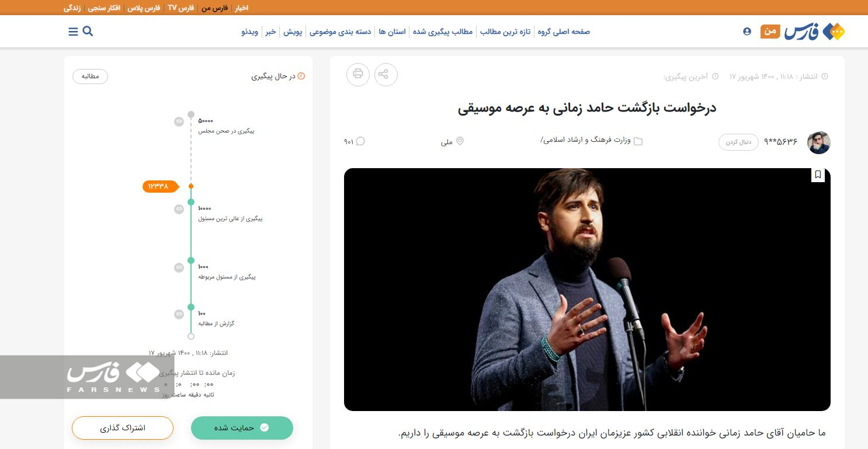Click the اشتراک گذاری share button
868x449 pixels.
tap(123, 428)
